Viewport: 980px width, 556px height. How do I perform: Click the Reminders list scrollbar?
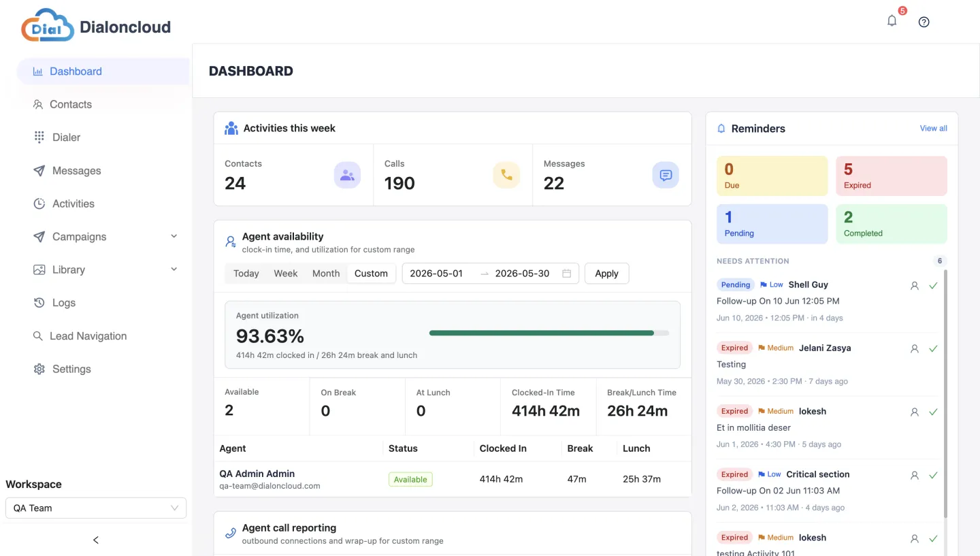[x=945, y=395]
